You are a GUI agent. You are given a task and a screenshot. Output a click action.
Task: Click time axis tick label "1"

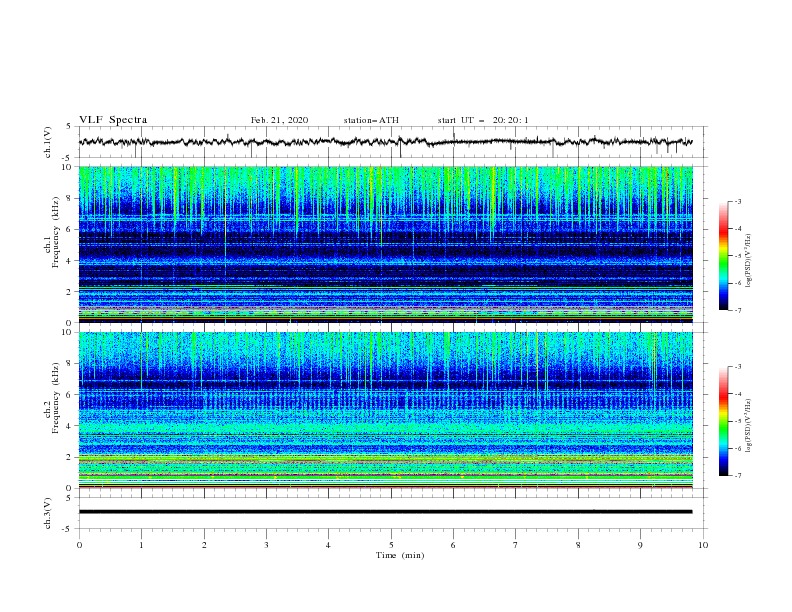pyautogui.click(x=141, y=545)
